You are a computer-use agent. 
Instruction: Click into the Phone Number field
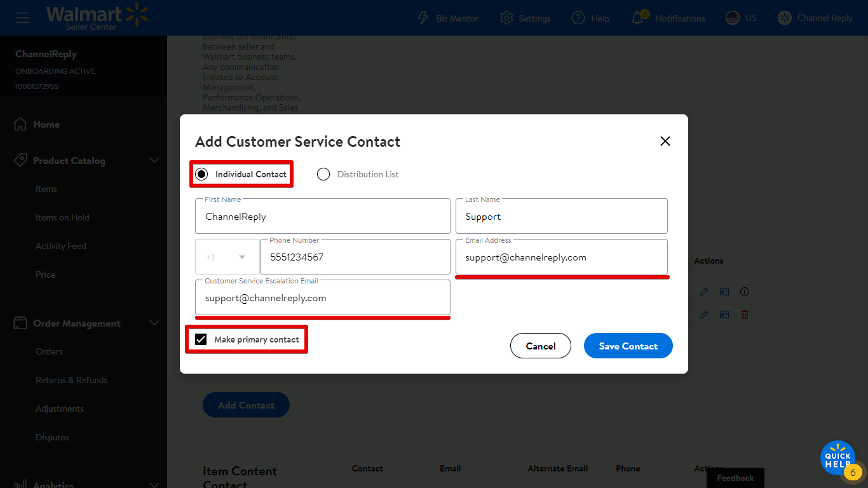tap(355, 257)
